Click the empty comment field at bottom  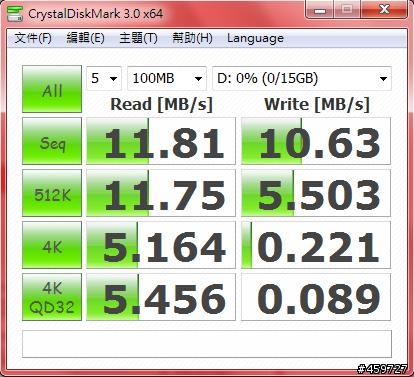point(207,344)
